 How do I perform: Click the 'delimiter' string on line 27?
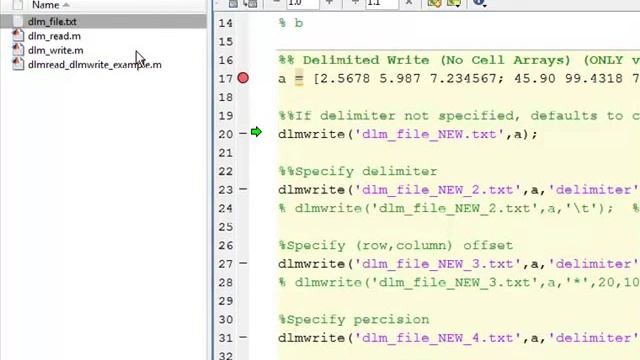pyautogui.click(x=594, y=264)
